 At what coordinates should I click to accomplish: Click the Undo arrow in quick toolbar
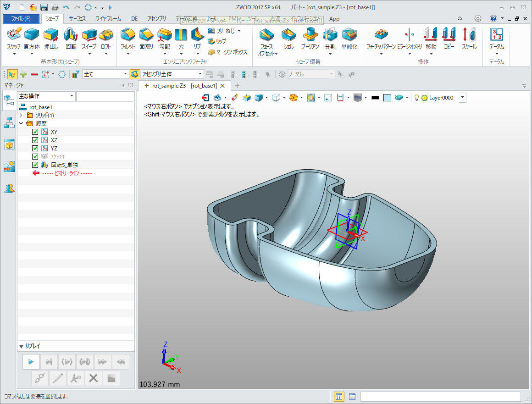coord(66,7)
